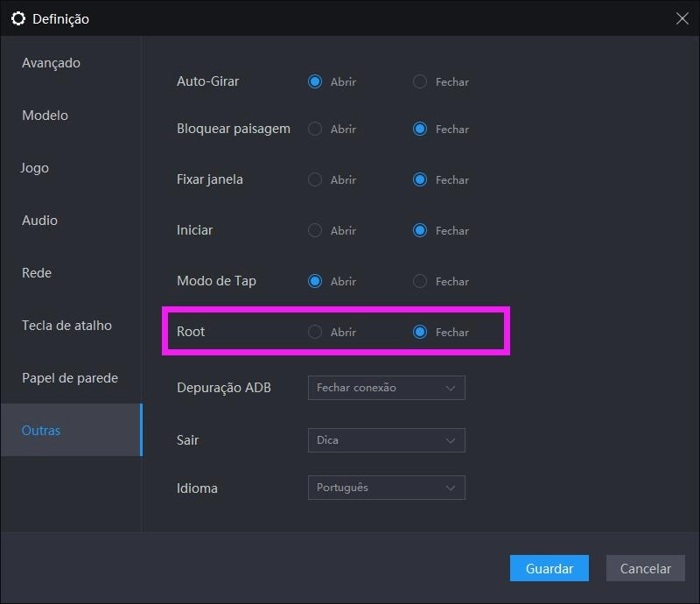
Task: Switch to Papel de parede tab
Action: (69, 378)
